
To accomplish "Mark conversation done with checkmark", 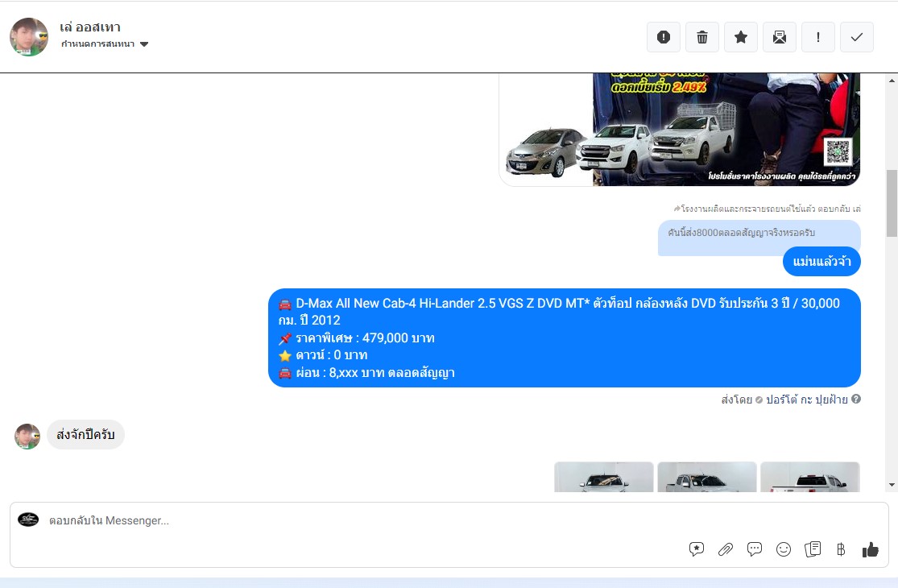I will click(857, 37).
